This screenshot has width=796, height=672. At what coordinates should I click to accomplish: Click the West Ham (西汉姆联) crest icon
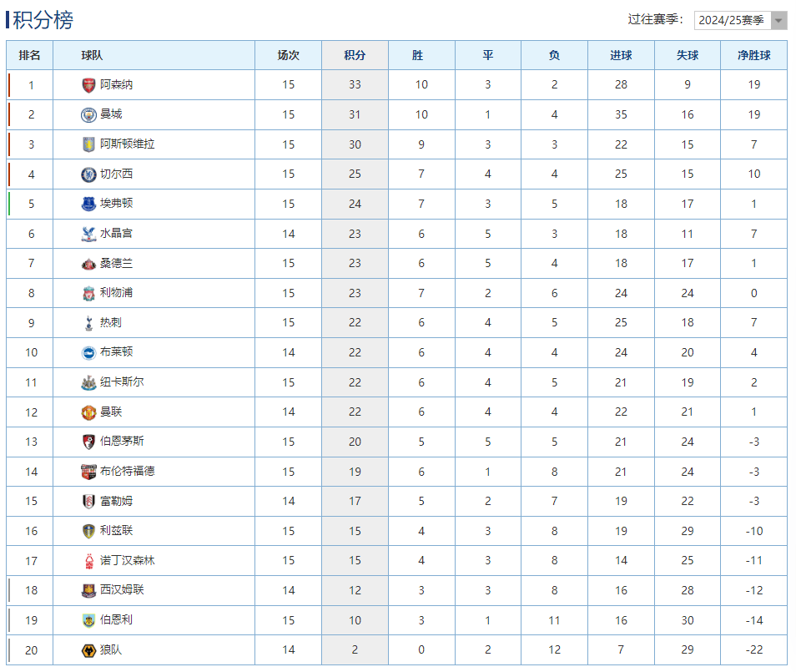point(88,590)
